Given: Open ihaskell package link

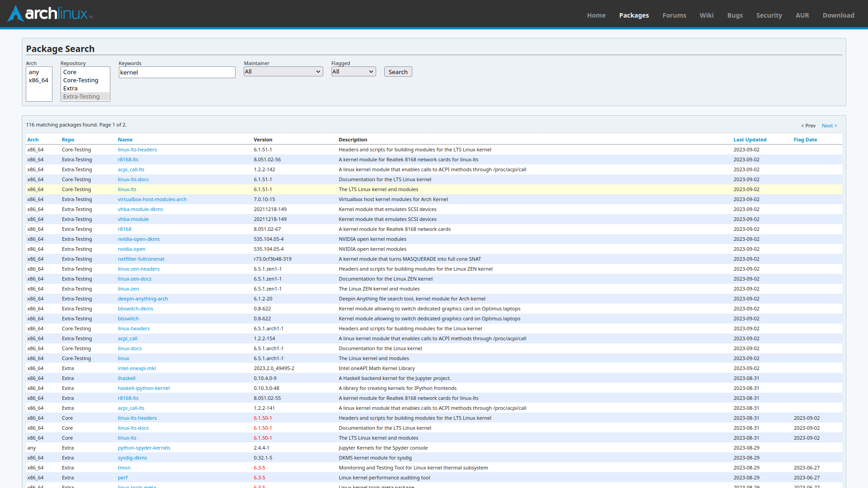Looking at the screenshot, I should [127, 378].
